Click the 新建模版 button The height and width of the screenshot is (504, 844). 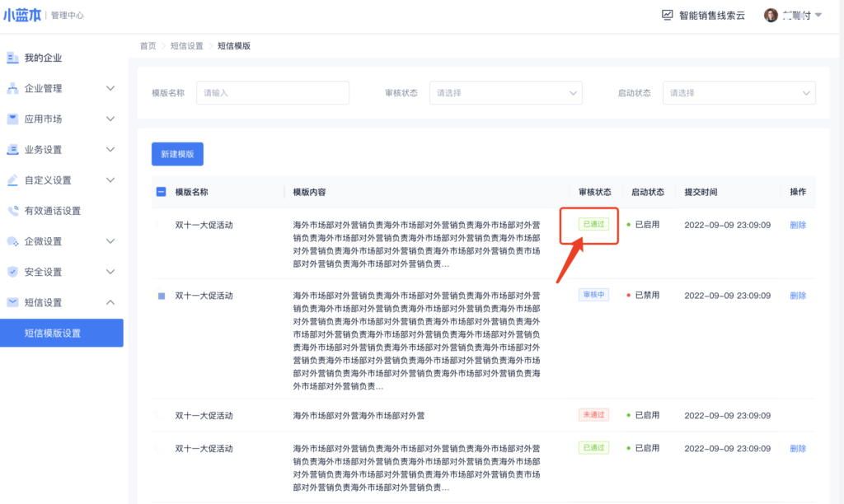click(x=177, y=154)
